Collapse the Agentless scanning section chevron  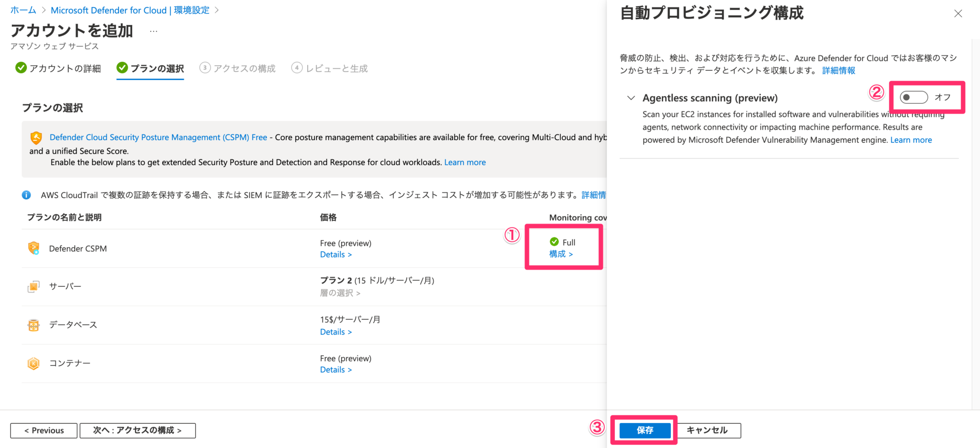pyautogui.click(x=631, y=98)
